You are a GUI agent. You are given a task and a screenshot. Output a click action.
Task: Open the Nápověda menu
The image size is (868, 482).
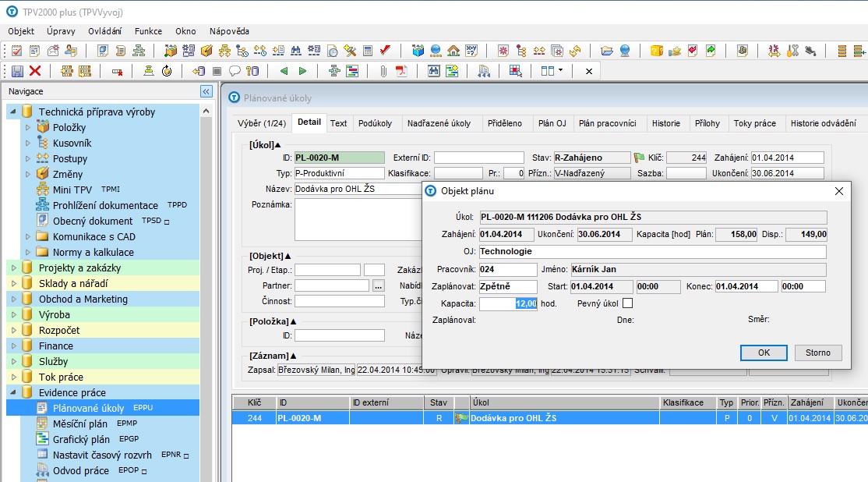229,31
